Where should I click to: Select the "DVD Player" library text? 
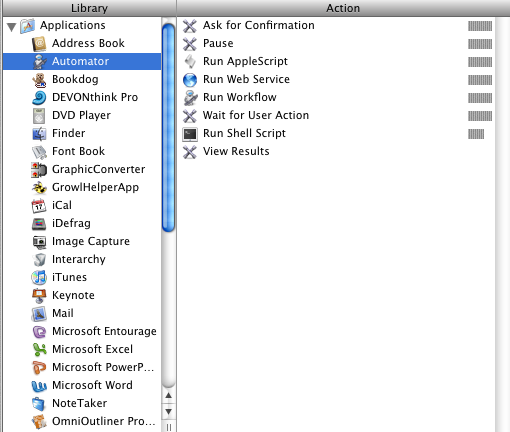tap(81, 116)
